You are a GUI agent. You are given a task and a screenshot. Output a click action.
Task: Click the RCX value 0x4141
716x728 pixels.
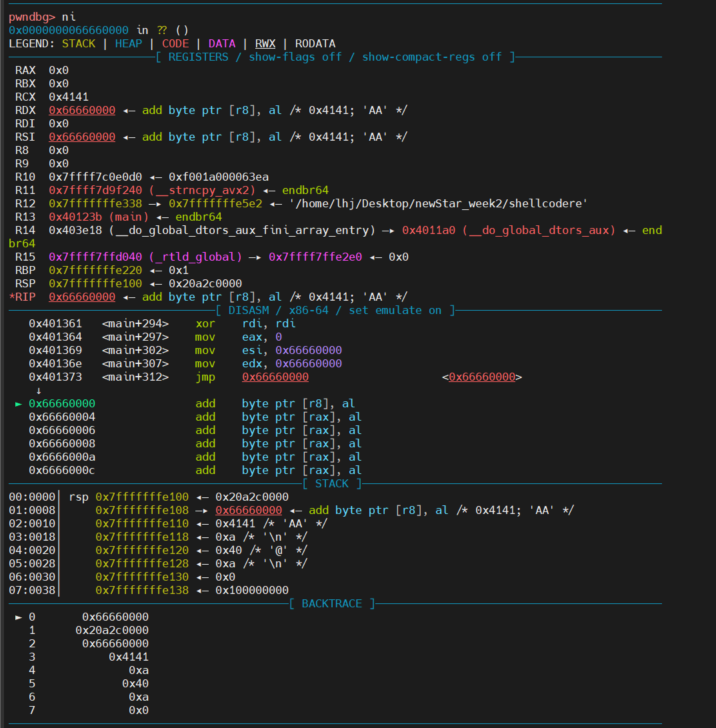(x=69, y=97)
